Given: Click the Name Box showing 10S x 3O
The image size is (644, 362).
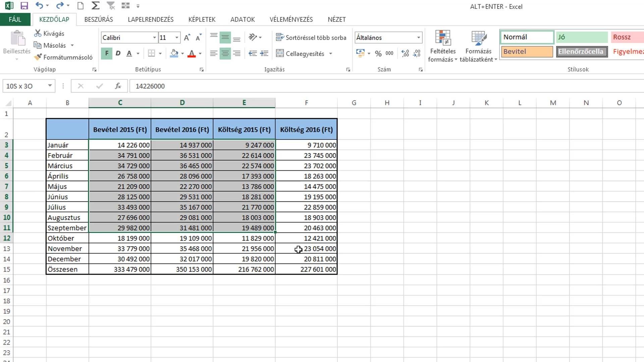Looking at the screenshot, I should tap(29, 86).
